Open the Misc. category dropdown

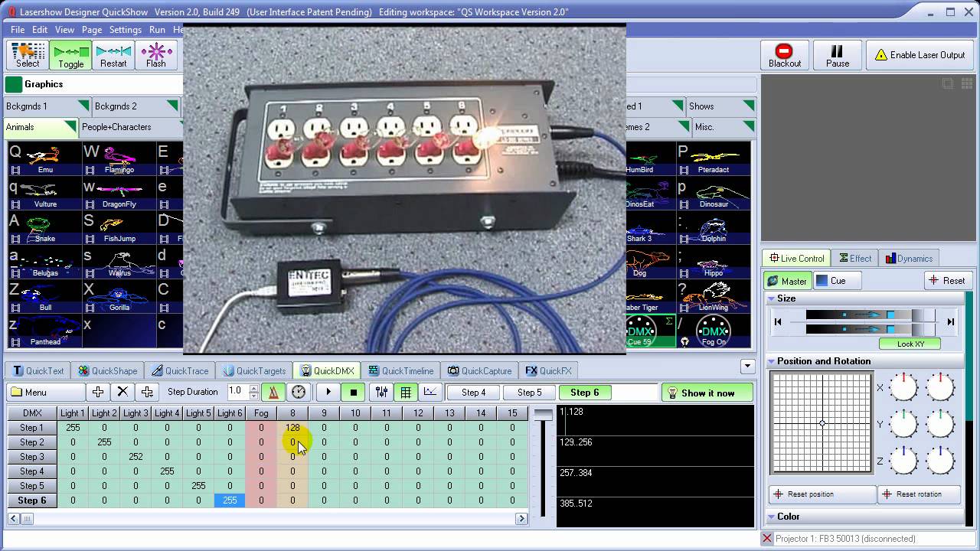[x=749, y=127]
